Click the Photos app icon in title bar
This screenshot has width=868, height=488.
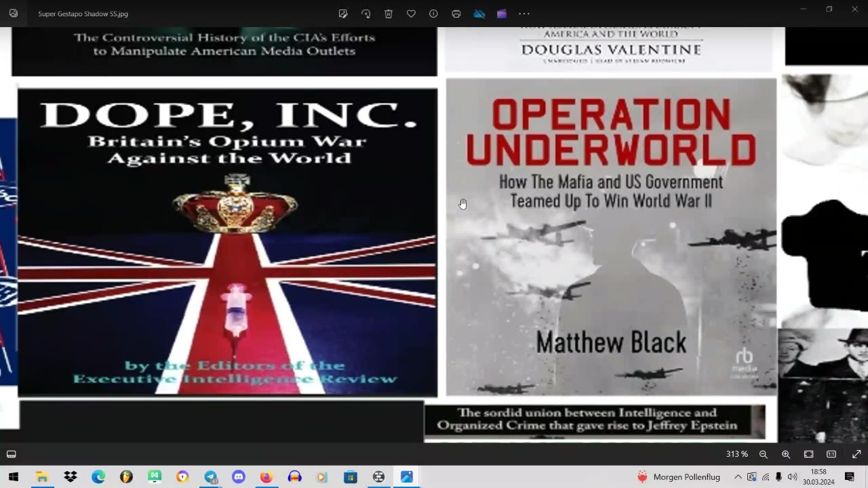tap(14, 14)
